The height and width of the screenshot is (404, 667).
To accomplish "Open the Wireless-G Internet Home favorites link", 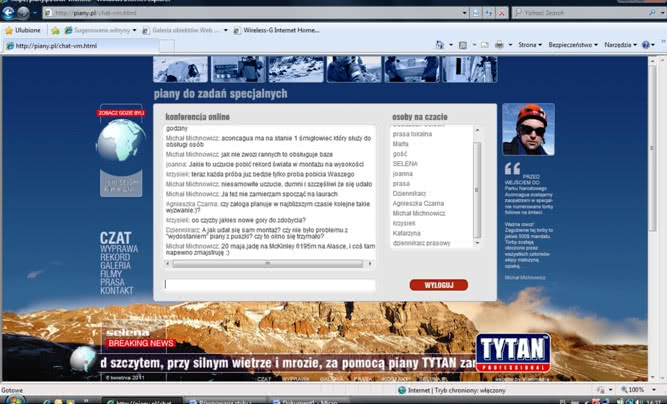I will point(281,30).
